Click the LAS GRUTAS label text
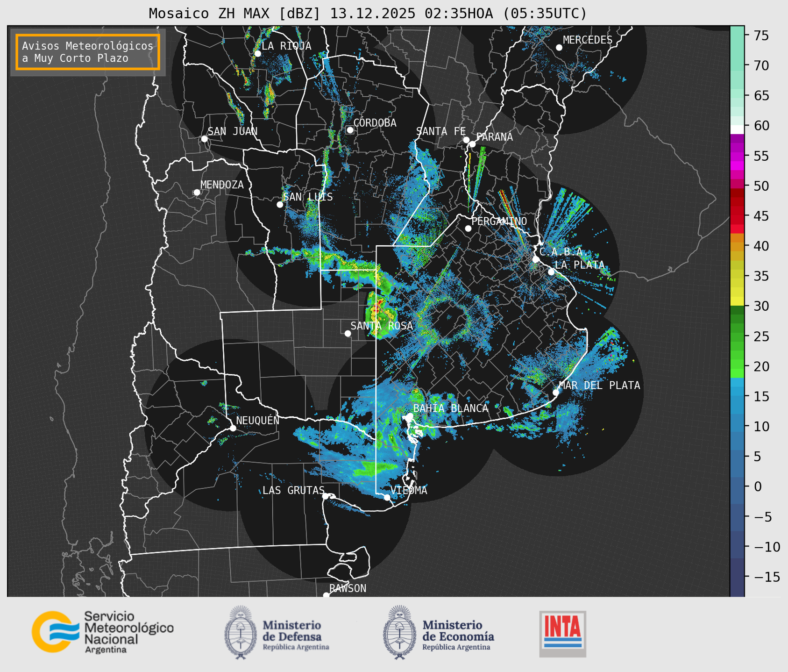Viewport: 788px width, 672px height. (293, 490)
